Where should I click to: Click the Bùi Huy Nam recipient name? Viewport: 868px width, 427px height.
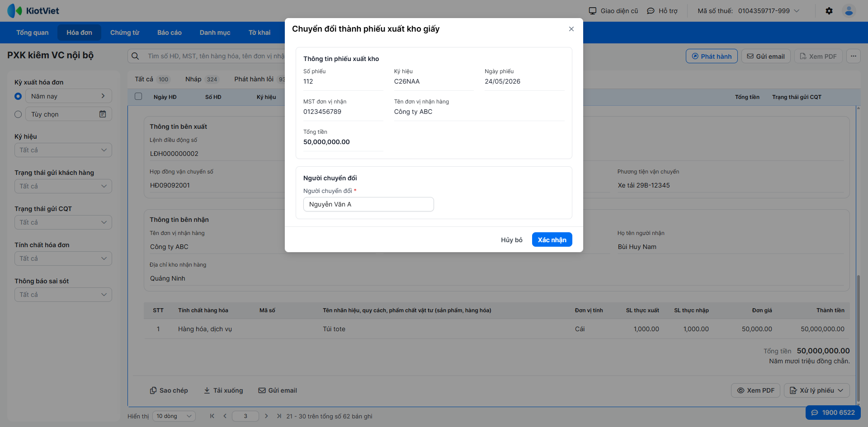[x=637, y=247]
